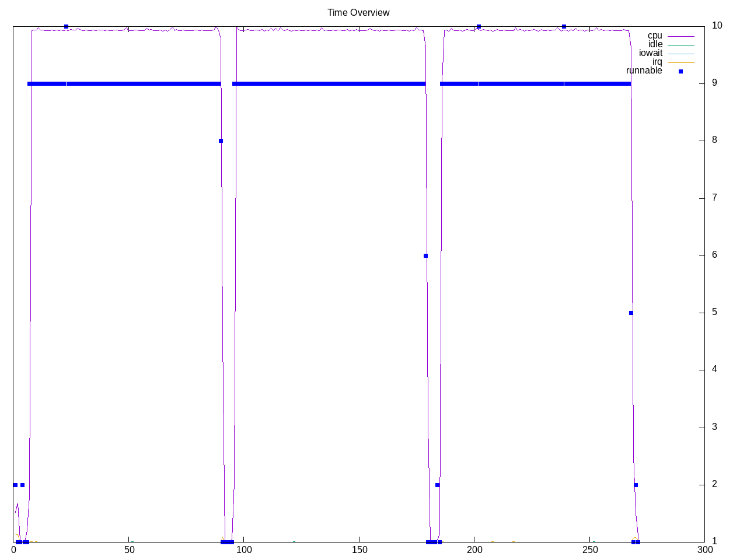Select the 'idle' legend label

point(655,44)
